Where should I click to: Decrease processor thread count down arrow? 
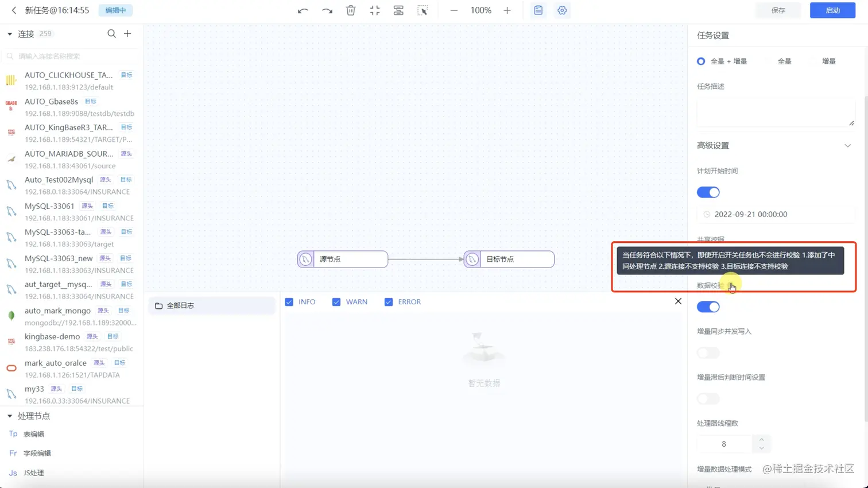point(762,448)
